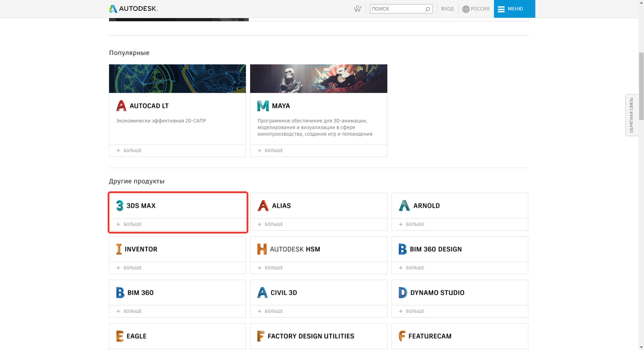Click the AutoCAD LT logo icon
644x350 pixels.
click(x=120, y=105)
